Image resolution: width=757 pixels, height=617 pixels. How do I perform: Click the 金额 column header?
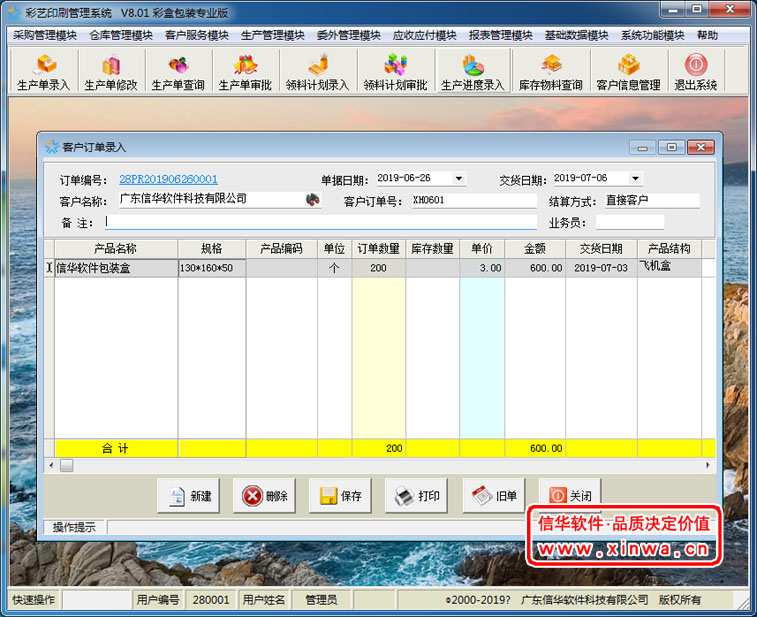[x=535, y=249]
